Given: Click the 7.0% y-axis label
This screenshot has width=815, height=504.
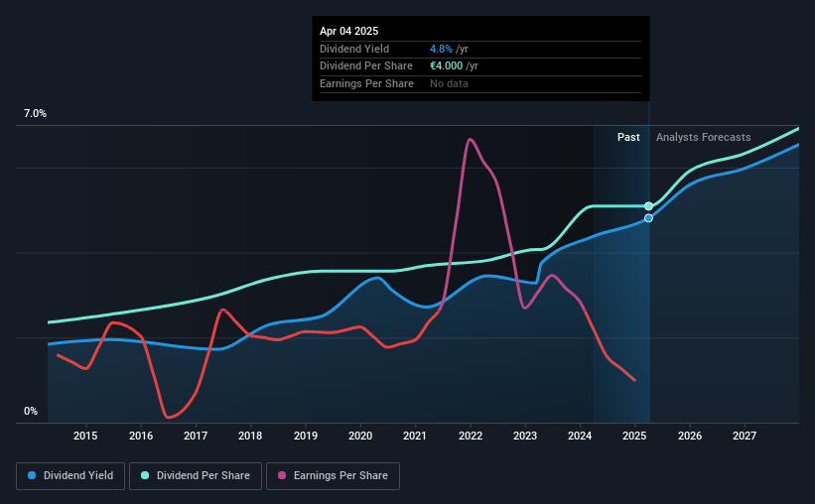Looking at the screenshot, I should click(x=35, y=114).
